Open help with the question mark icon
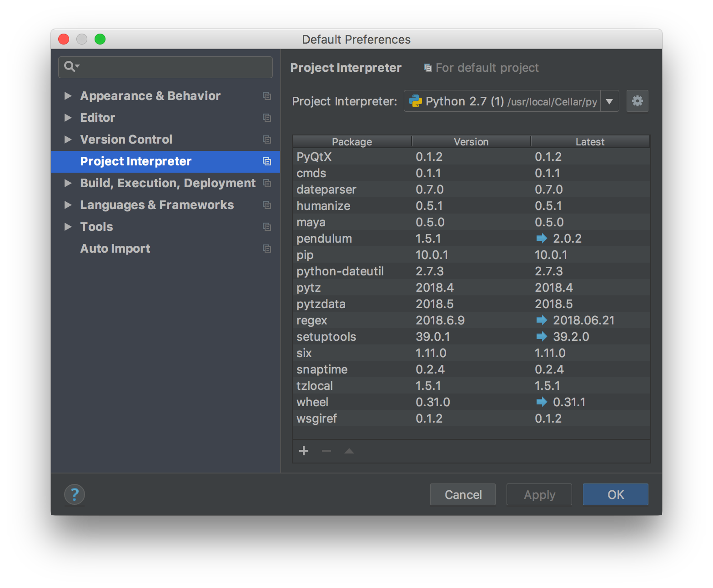The image size is (713, 588). pos(75,494)
